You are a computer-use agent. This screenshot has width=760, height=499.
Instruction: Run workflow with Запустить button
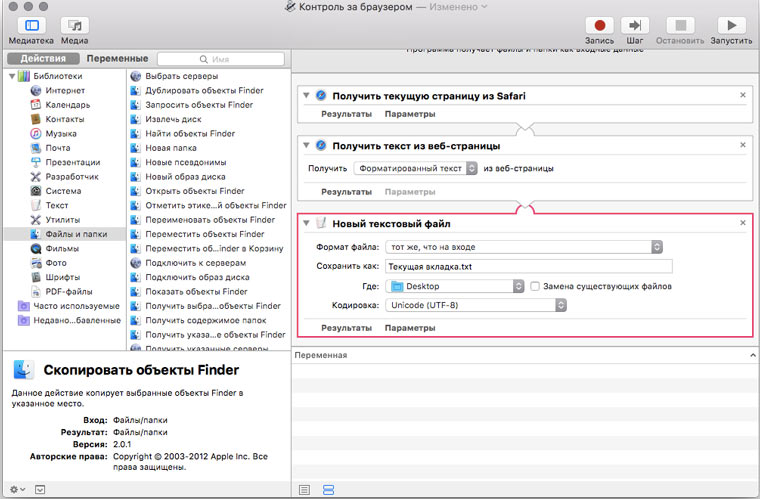(731, 25)
